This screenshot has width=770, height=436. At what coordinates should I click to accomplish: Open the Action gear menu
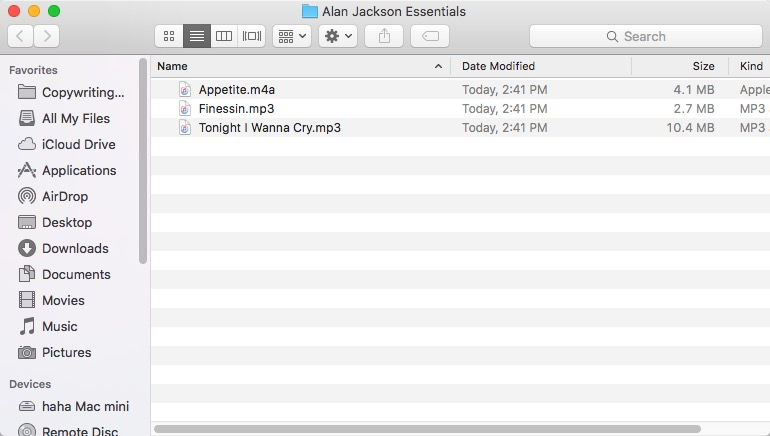tap(338, 36)
